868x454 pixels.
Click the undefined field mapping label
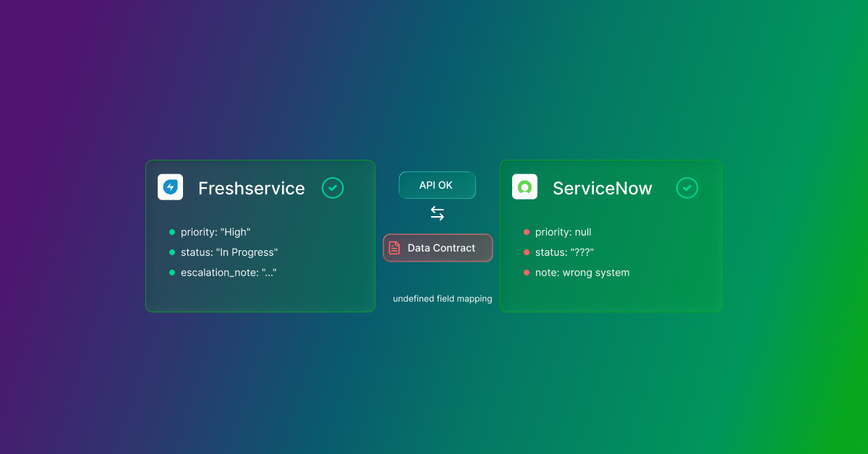pos(442,298)
